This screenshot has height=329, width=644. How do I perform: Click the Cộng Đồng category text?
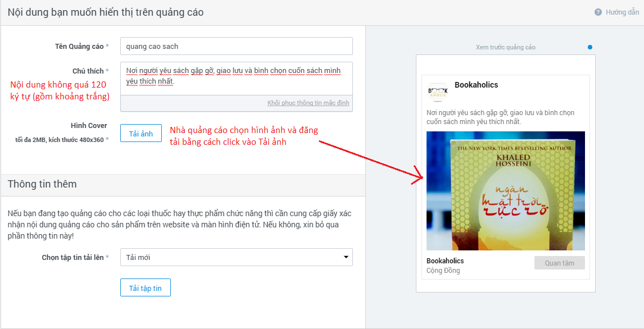coord(443,271)
